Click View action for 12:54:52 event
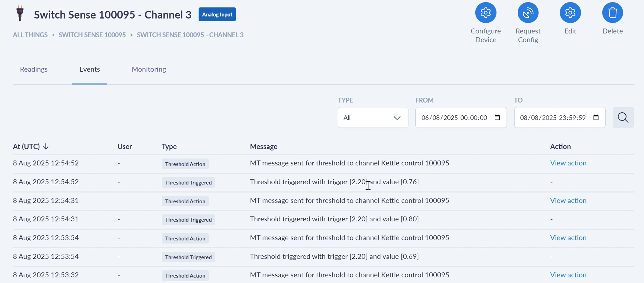This screenshot has height=283, width=644. 568,163
